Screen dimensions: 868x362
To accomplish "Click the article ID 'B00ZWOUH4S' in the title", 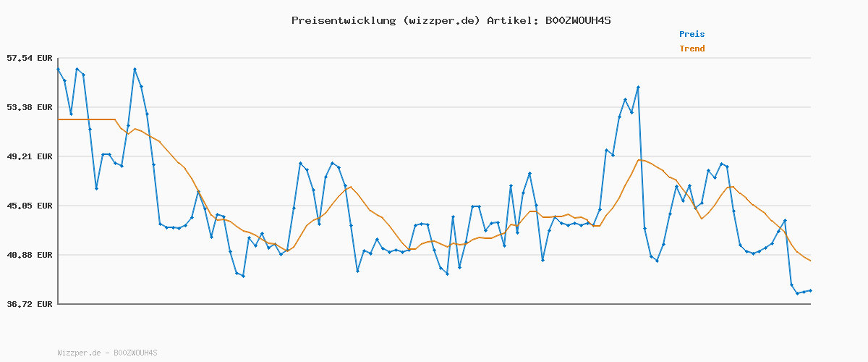I will (577, 20).
